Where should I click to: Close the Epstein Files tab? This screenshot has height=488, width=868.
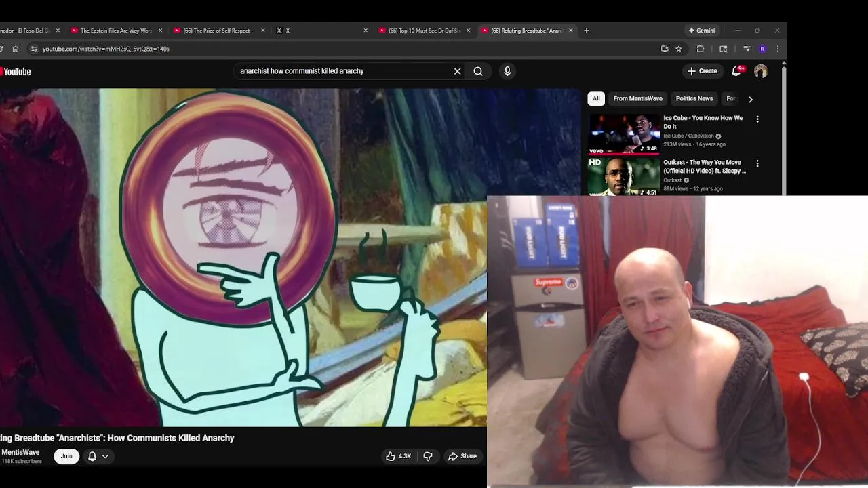(x=161, y=30)
